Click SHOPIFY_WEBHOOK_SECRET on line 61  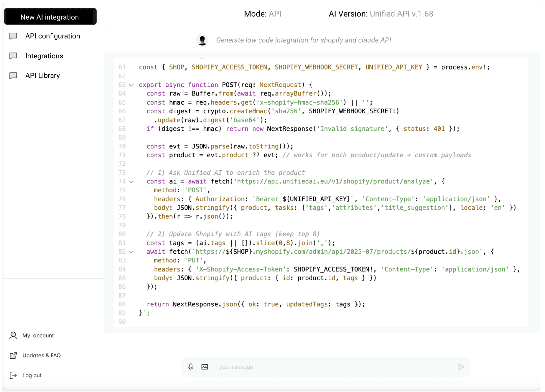pyautogui.click(x=316, y=67)
